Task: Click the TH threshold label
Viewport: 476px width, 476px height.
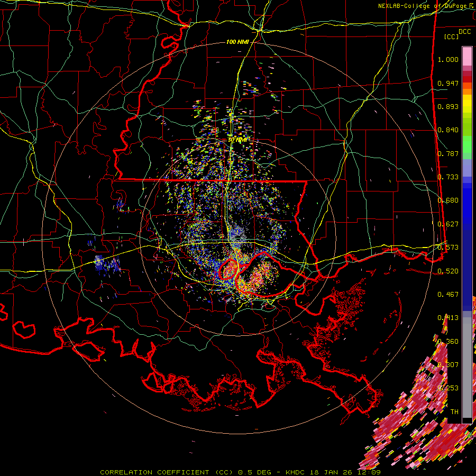Action: click(454, 412)
